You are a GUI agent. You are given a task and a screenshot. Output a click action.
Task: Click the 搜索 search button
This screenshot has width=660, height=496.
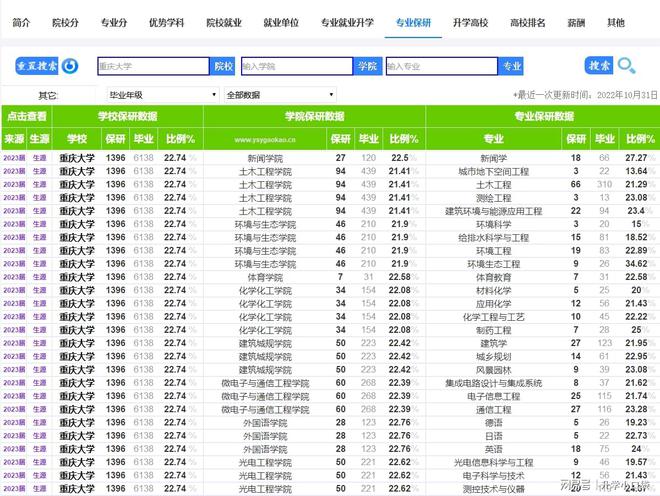click(599, 66)
